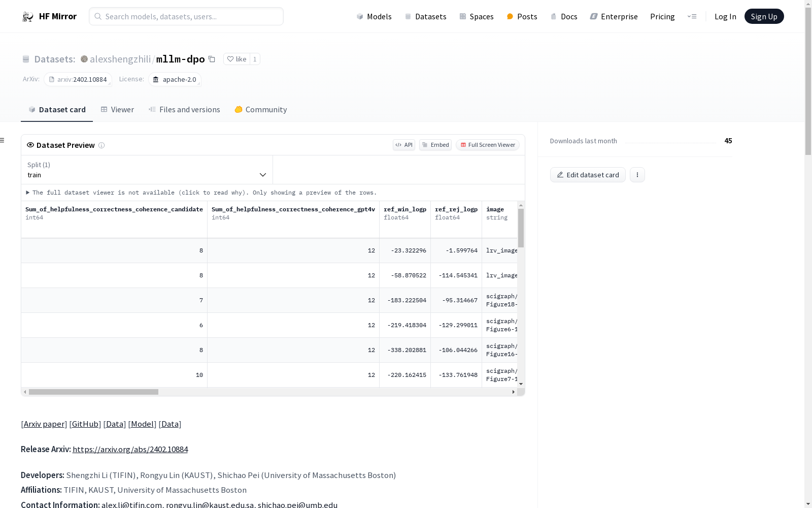Click the heart like button

pos(236,59)
